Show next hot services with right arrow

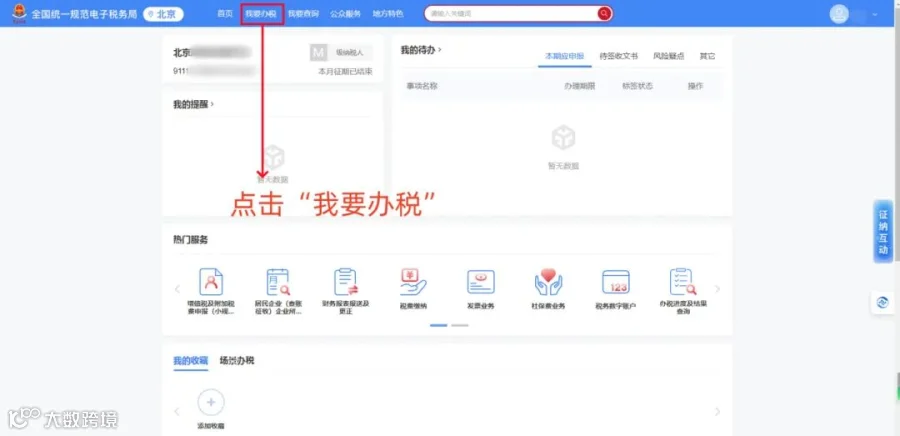[x=717, y=289]
